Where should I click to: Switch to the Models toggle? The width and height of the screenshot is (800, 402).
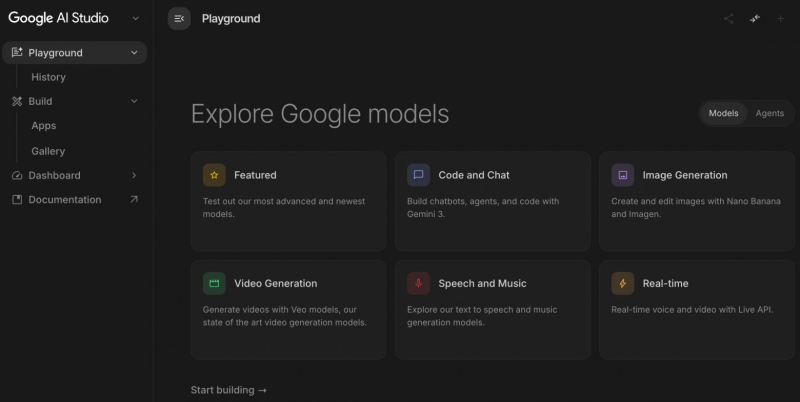coord(723,113)
